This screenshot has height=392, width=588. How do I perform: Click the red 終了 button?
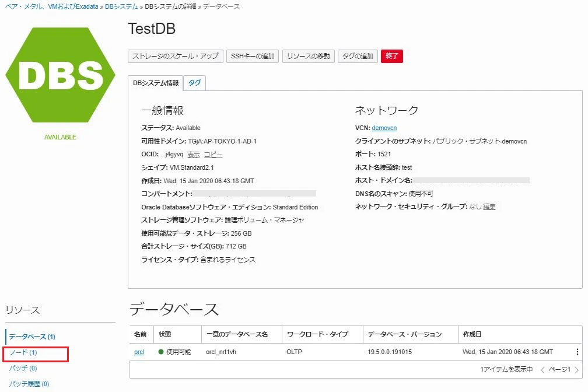tap(392, 56)
